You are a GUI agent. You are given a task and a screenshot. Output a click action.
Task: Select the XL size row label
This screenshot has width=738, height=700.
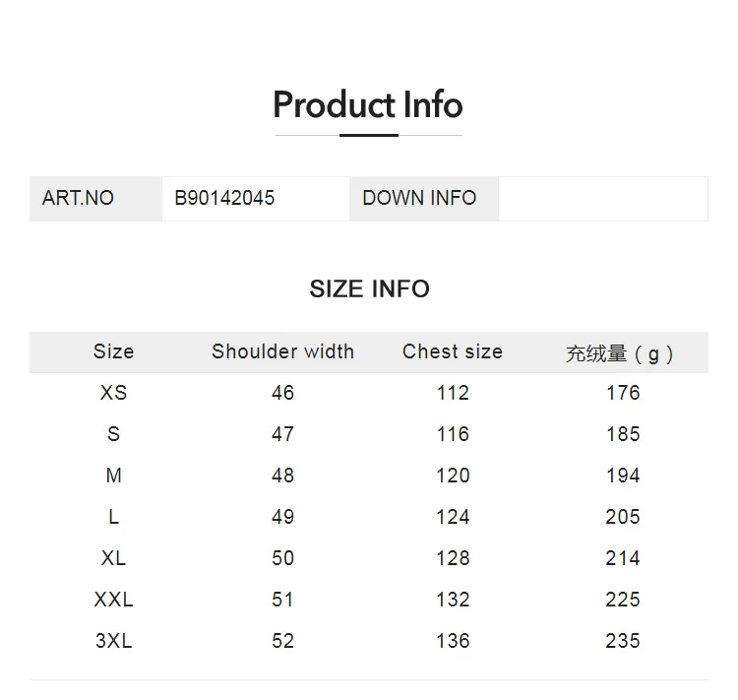click(113, 558)
